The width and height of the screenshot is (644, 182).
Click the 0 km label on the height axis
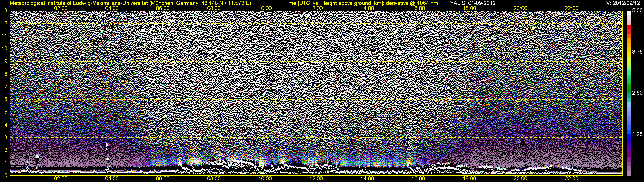[6, 175]
